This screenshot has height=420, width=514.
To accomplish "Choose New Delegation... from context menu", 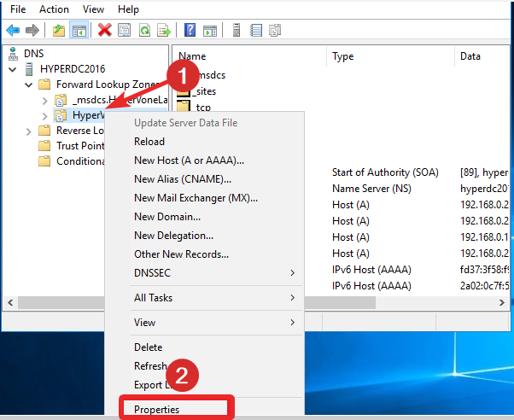I will click(173, 236).
